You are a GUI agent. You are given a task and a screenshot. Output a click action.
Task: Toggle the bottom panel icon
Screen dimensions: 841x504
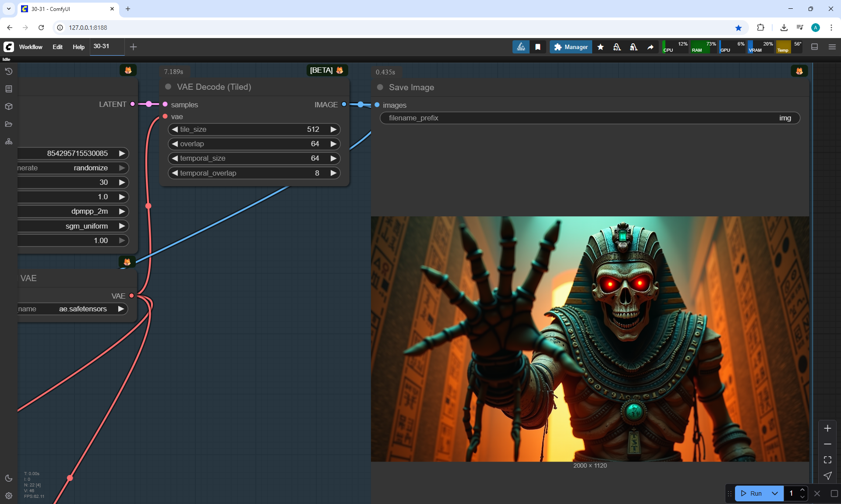pyautogui.click(x=815, y=47)
